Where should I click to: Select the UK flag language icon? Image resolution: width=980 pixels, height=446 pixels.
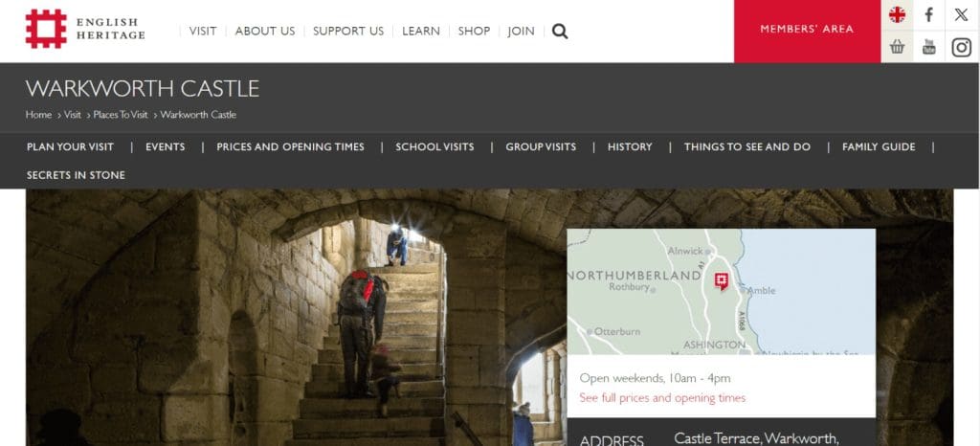(x=897, y=15)
